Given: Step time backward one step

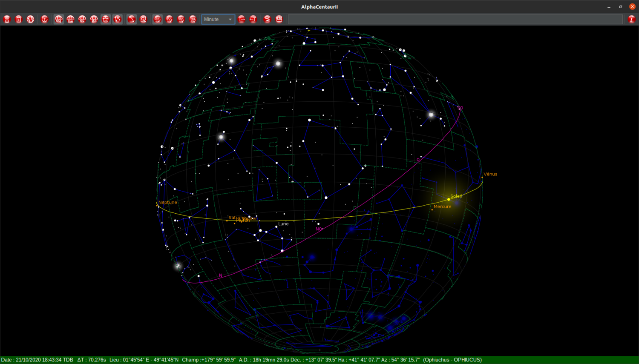Looking at the screenshot, I should (x=253, y=19).
